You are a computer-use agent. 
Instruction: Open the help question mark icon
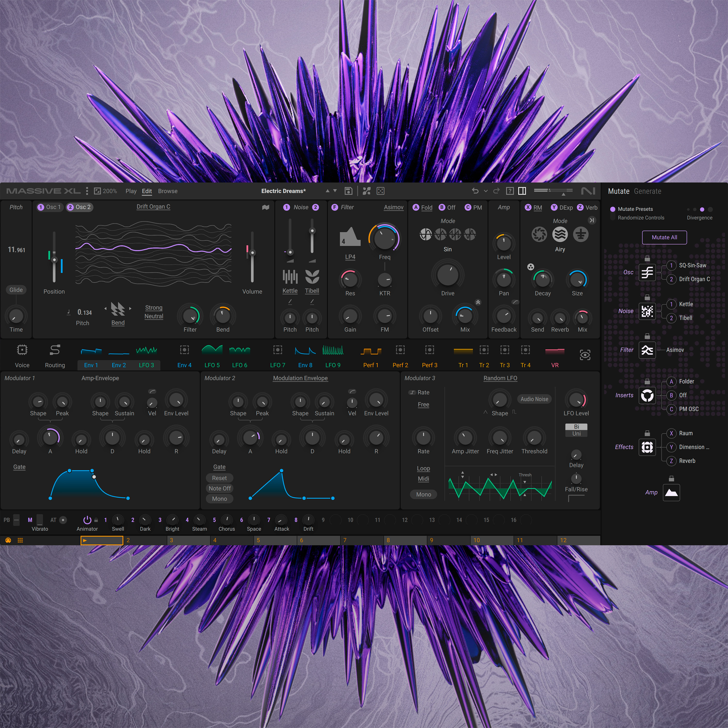(x=509, y=191)
